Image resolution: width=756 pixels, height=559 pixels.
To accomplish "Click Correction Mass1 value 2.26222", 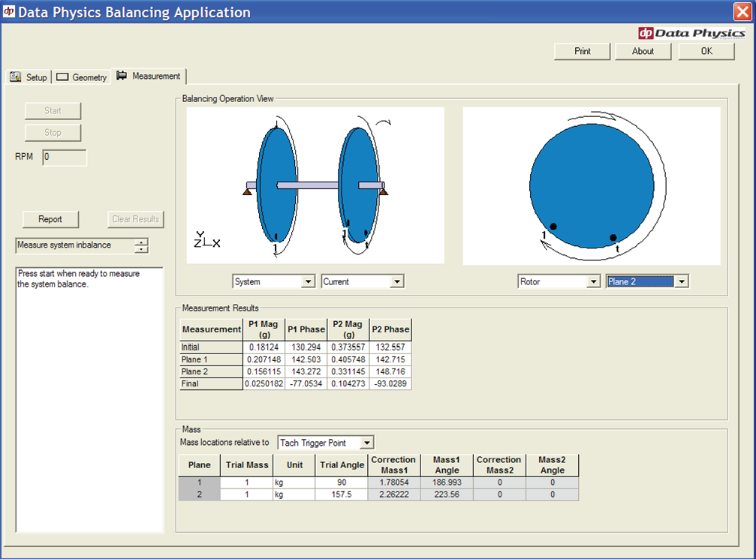I will (x=394, y=494).
